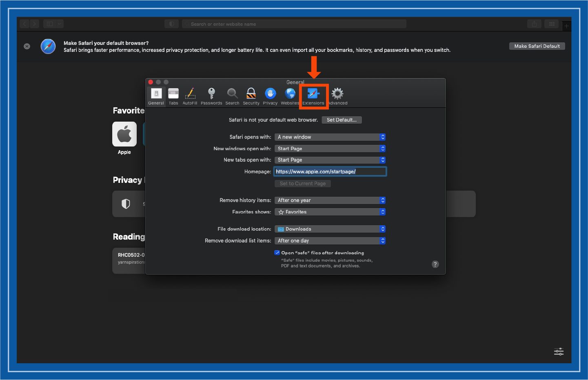The width and height of the screenshot is (588, 380).
Task: Click the Homepage URL field
Action: (x=330, y=171)
